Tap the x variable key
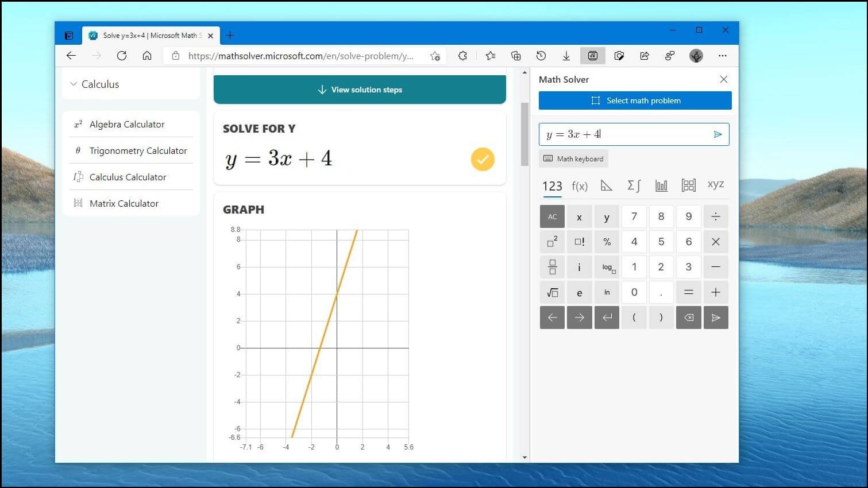Screen dimensions: 868x488 coord(579,216)
